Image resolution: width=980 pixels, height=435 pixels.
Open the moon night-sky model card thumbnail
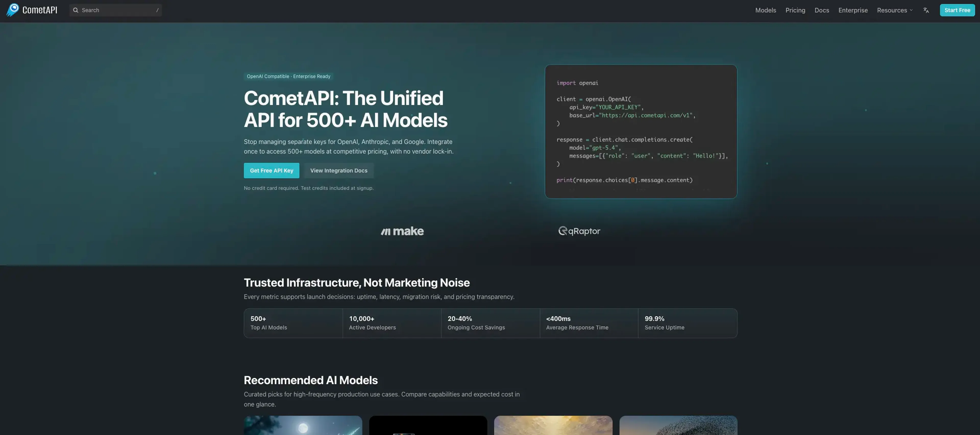tap(303, 425)
